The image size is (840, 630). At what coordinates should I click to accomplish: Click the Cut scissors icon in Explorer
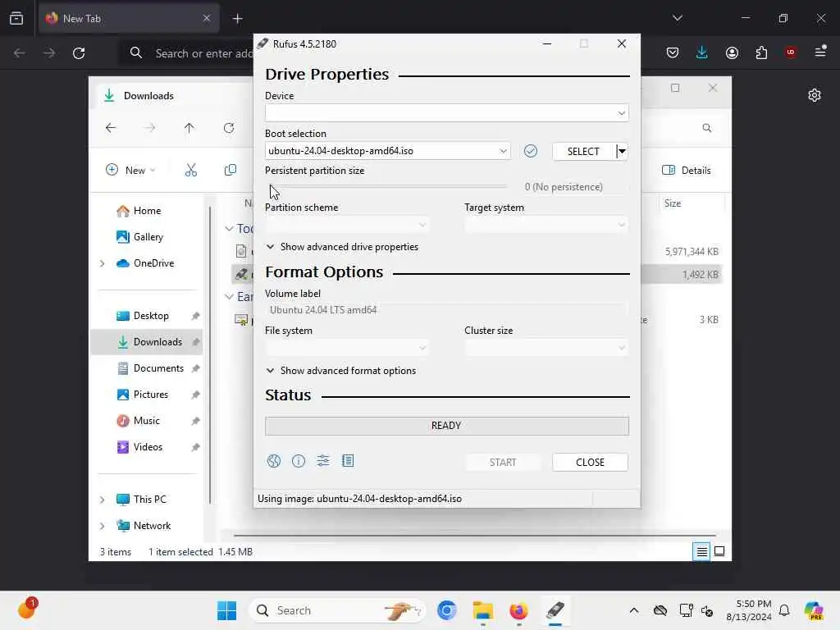coord(190,171)
